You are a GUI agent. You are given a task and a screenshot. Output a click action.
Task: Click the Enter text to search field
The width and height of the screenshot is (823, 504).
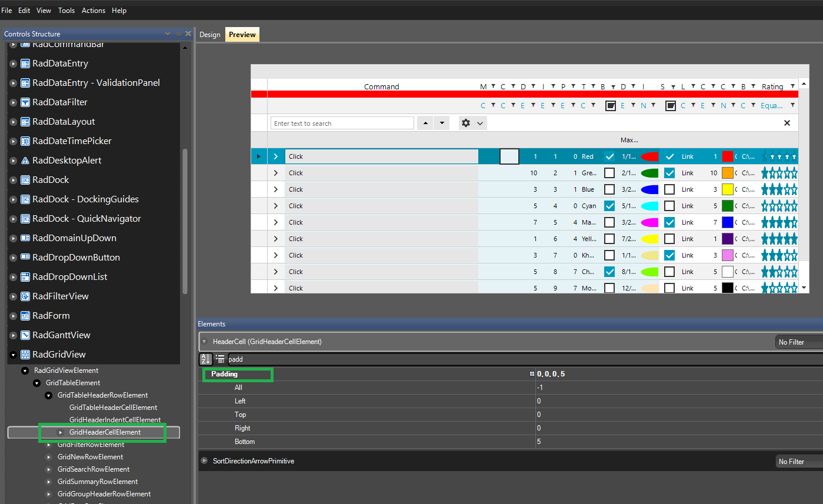(x=342, y=124)
